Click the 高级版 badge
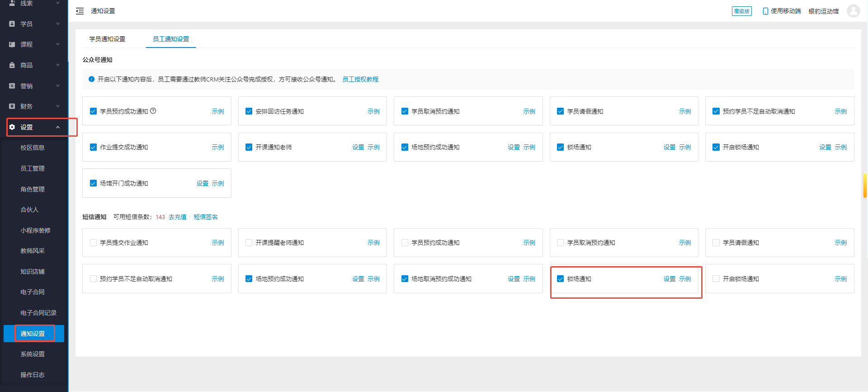 pyautogui.click(x=741, y=11)
